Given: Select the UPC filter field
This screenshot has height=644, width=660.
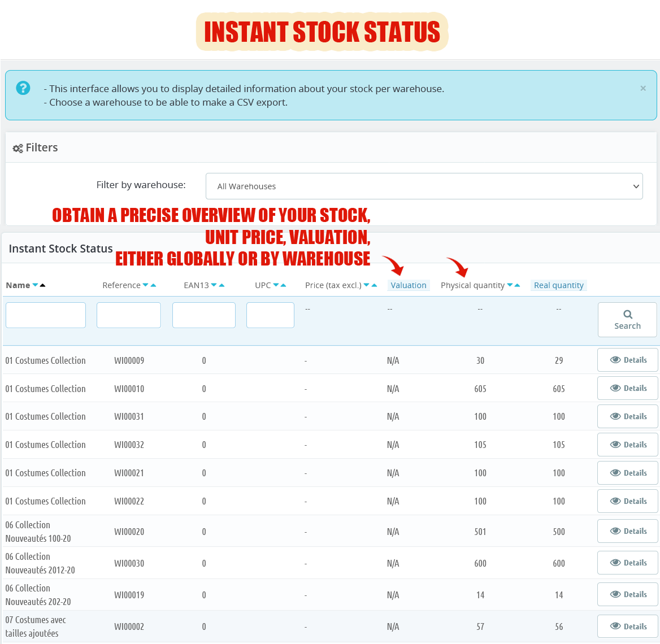Looking at the screenshot, I should click(270, 315).
